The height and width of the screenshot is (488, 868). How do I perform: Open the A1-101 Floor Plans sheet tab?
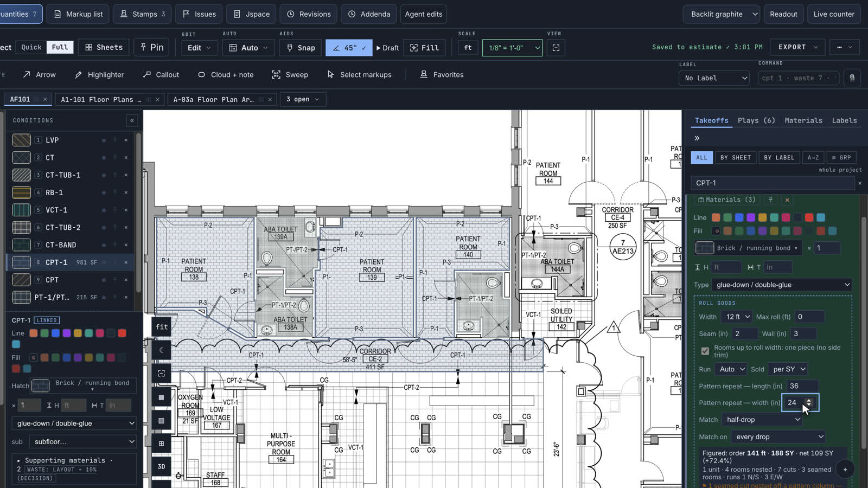point(101,99)
